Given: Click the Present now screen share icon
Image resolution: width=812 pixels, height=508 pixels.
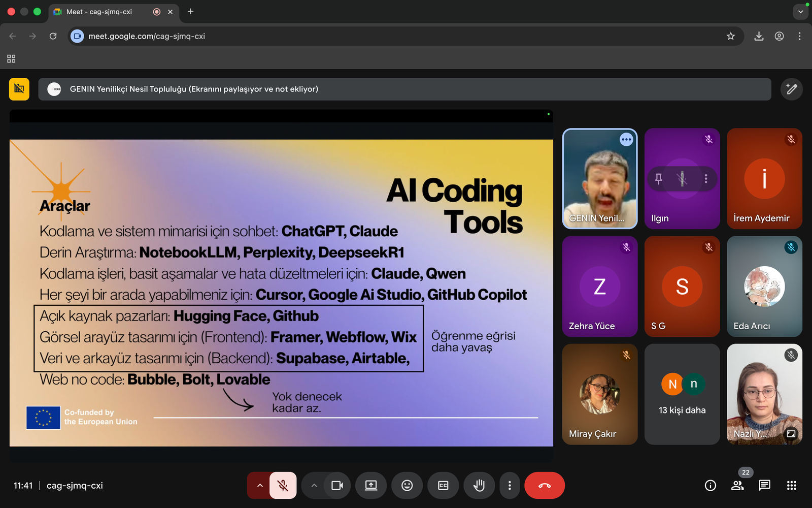Looking at the screenshot, I should 371,486.
